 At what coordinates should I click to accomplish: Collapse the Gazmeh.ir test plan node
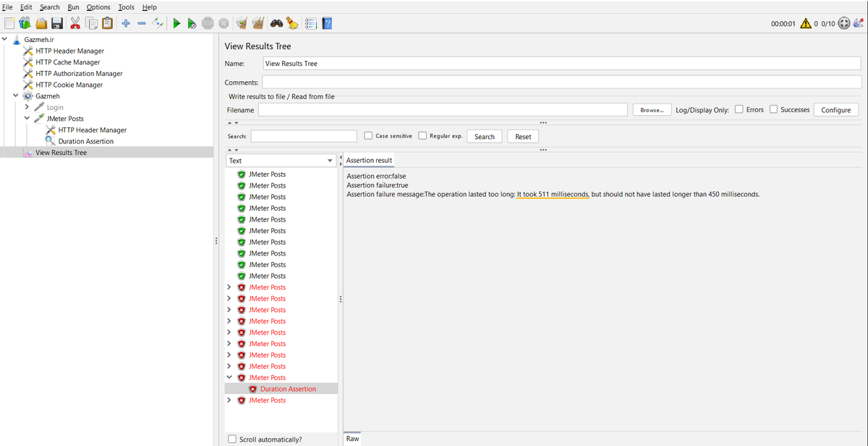[x=5, y=39]
